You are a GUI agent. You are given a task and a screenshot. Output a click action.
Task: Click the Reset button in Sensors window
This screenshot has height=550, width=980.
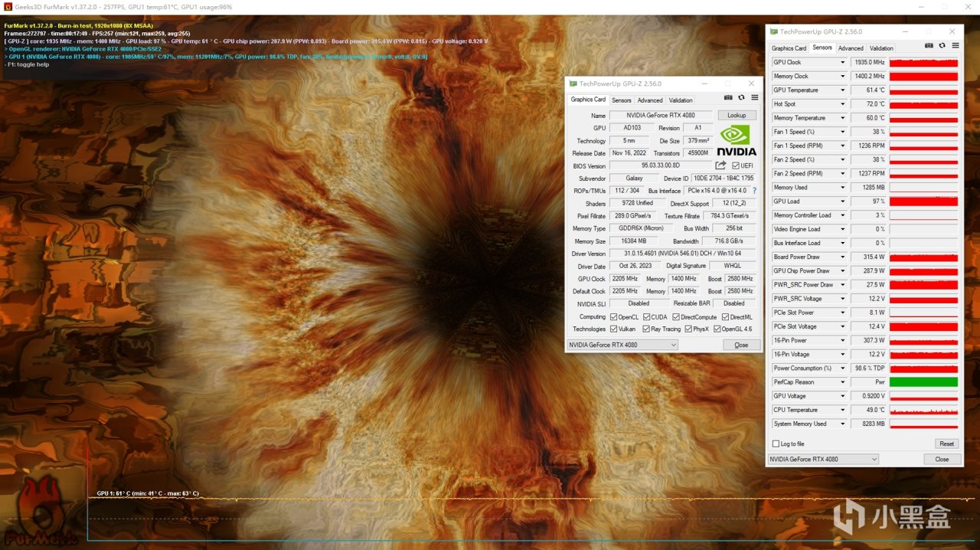click(x=947, y=444)
